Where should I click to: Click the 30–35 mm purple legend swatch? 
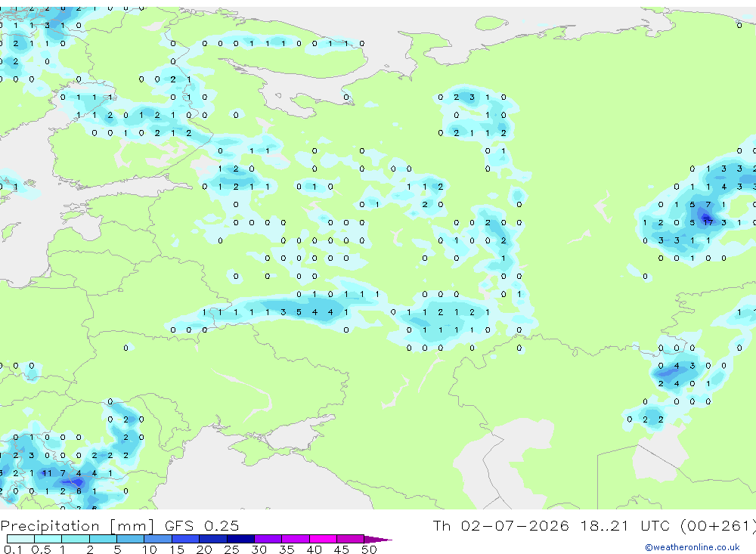point(268,539)
